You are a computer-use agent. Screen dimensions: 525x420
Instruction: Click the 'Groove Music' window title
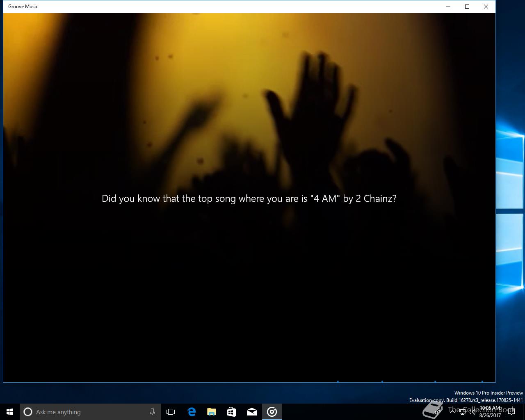pyautogui.click(x=23, y=7)
